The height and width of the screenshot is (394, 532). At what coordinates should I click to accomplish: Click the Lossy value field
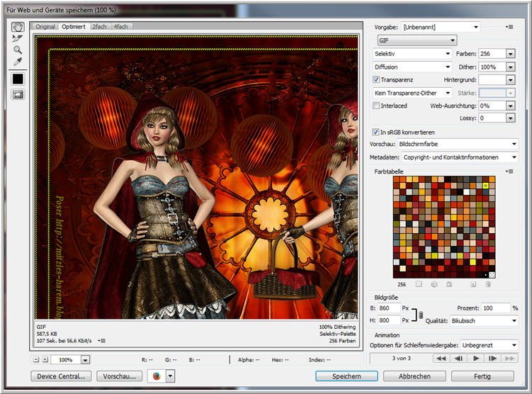(492, 118)
